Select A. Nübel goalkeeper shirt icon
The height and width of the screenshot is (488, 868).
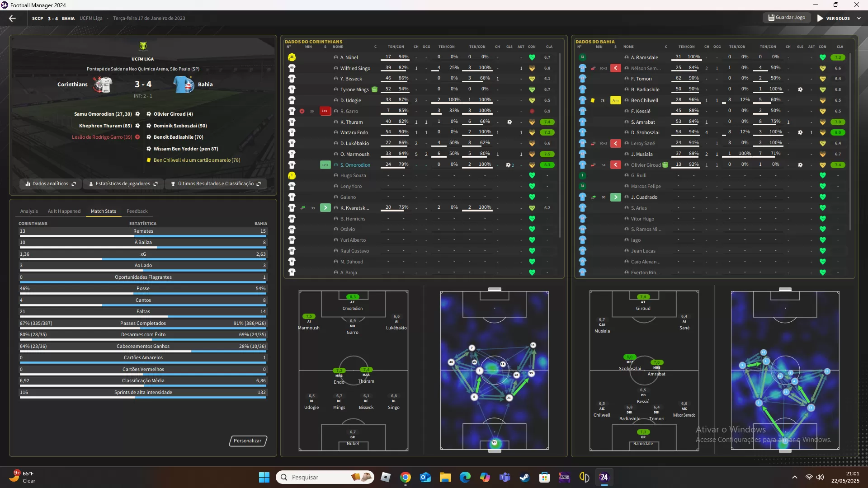pyautogui.click(x=292, y=57)
